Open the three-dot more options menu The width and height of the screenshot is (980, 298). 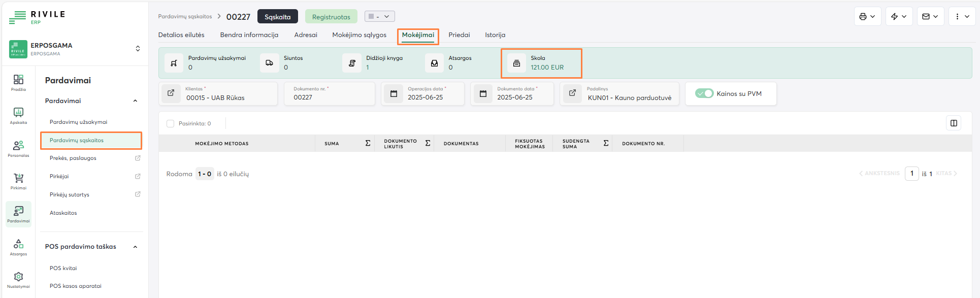point(962,17)
